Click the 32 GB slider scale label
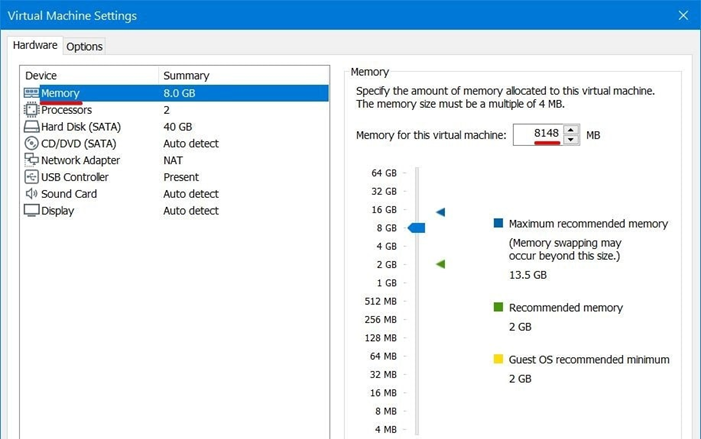The image size is (701, 439). (384, 191)
